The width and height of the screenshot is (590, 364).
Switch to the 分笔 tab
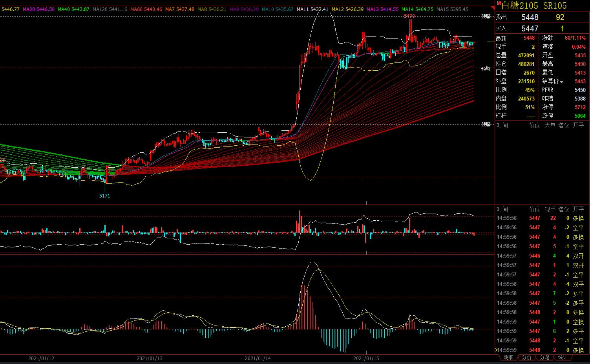pos(544,357)
